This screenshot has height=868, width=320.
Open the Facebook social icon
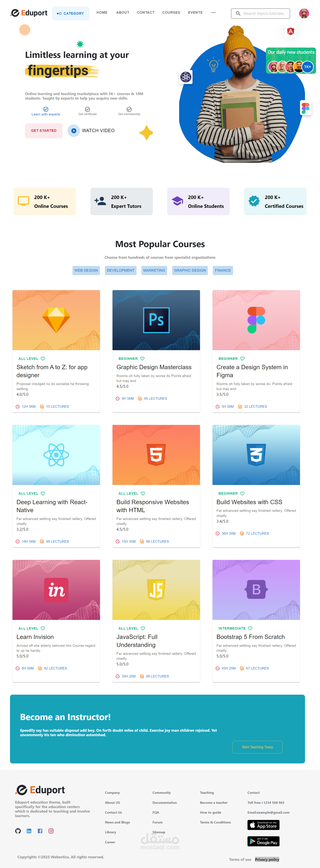coord(40,831)
